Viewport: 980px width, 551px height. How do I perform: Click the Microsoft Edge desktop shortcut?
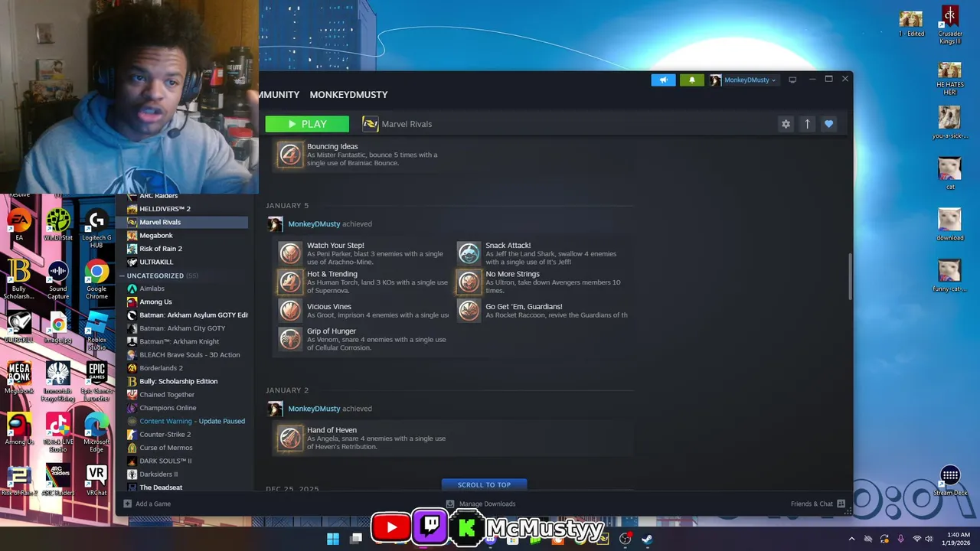click(96, 432)
